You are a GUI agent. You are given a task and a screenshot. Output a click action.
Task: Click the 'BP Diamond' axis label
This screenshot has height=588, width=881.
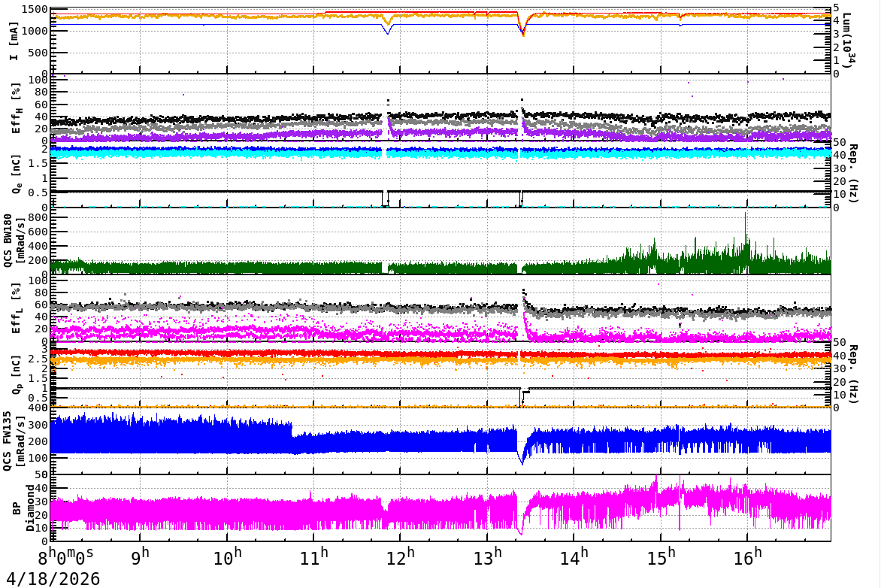click(x=23, y=508)
